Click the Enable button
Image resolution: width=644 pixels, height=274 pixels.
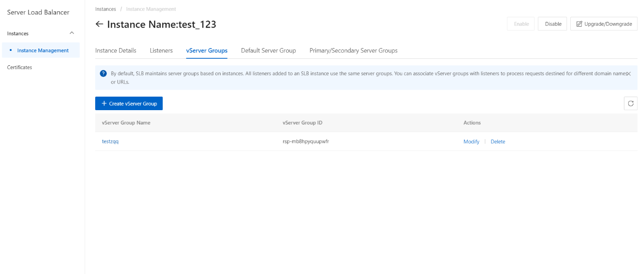click(521, 24)
